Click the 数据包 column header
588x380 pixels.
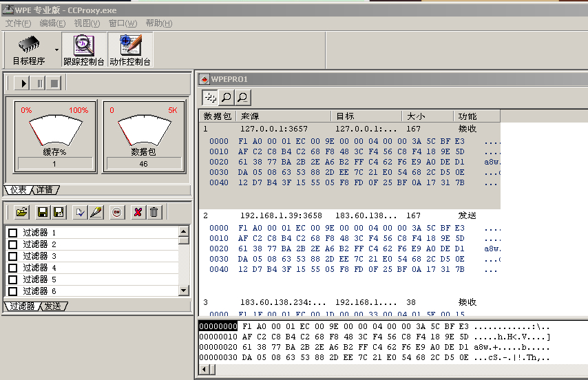click(218, 116)
